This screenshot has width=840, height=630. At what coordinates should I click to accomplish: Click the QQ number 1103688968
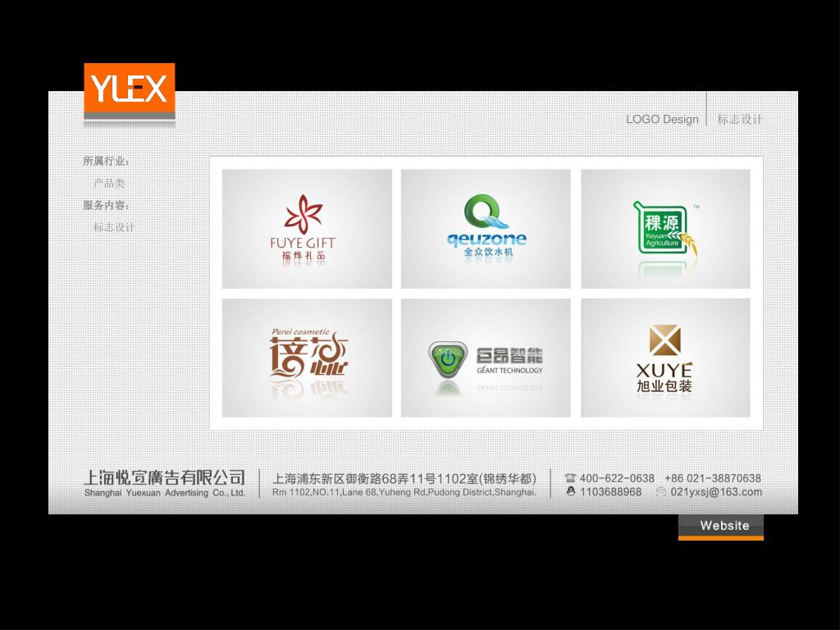(610, 492)
